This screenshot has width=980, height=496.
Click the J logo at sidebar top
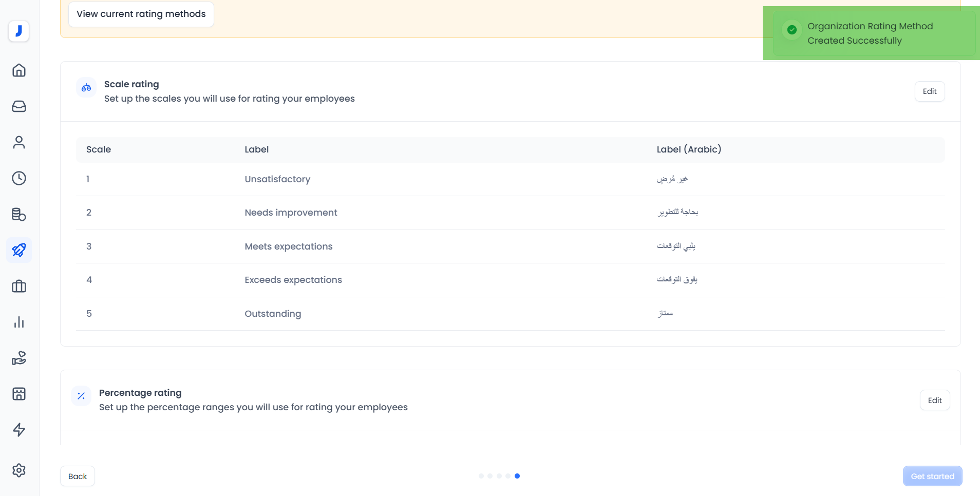[19, 31]
